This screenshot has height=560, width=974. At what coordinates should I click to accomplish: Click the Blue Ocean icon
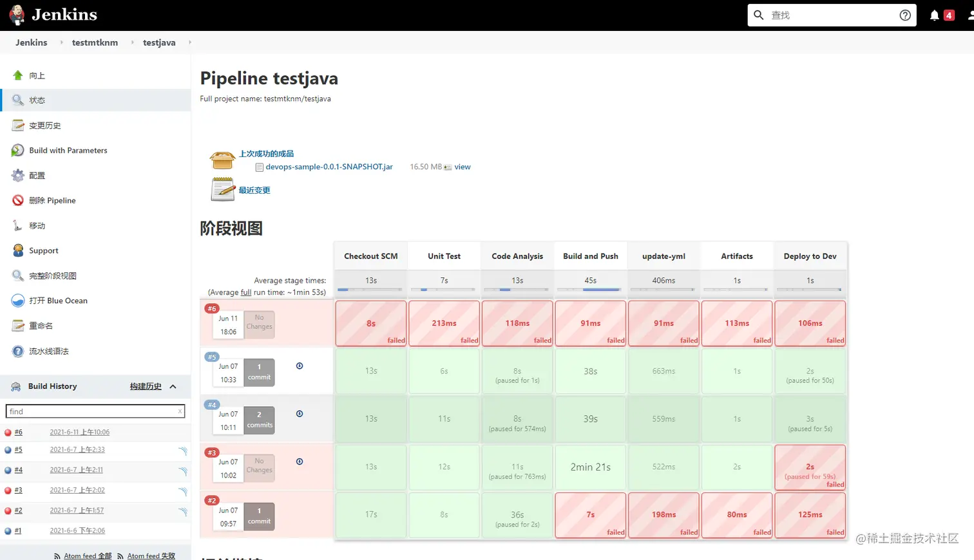click(x=18, y=301)
